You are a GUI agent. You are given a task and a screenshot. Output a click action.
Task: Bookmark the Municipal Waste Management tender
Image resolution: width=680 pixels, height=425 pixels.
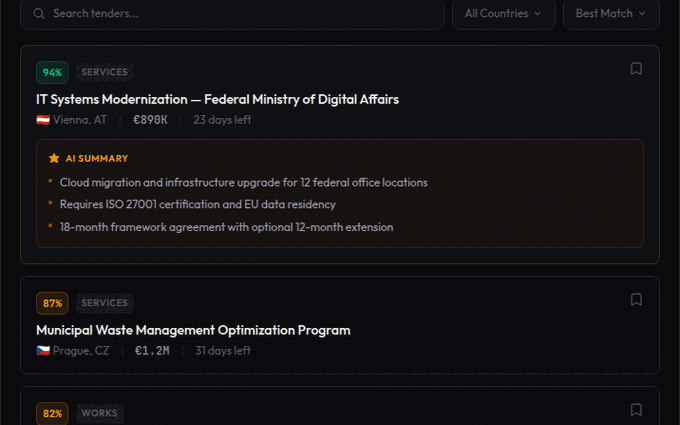[636, 299]
